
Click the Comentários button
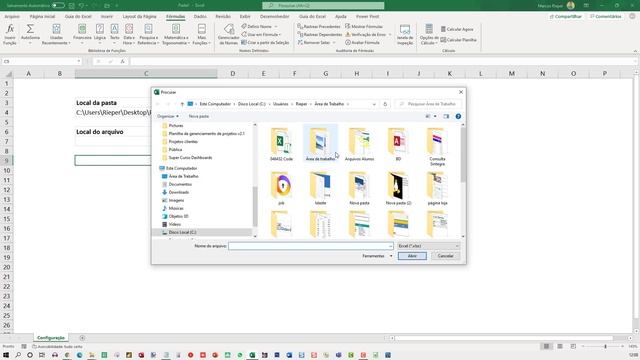point(605,17)
